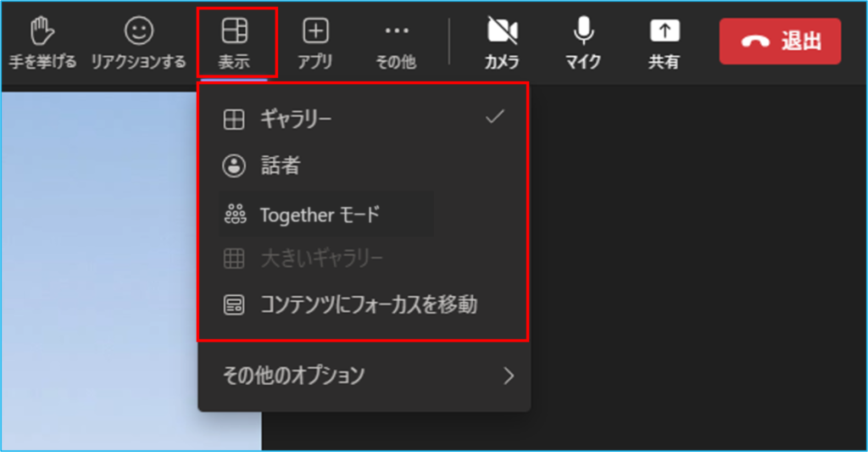Collapse the 表示 dropdown label
The width and height of the screenshot is (868, 452).
[x=235, y=63]
